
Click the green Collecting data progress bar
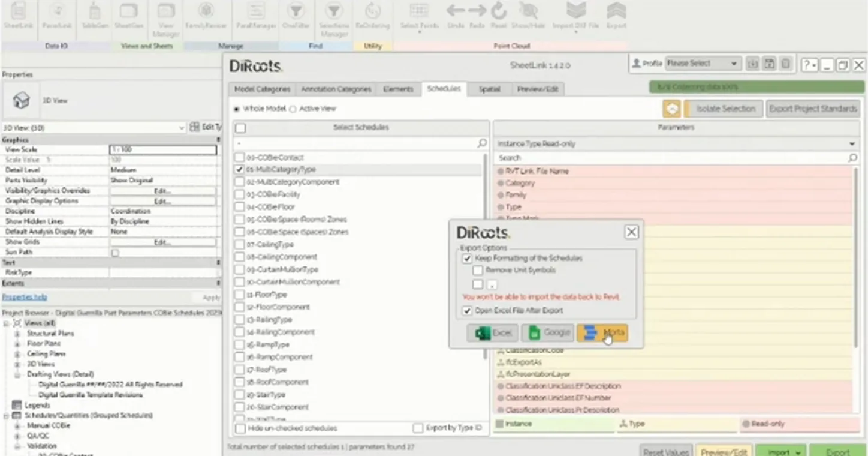pyautogui.click(x=757, y=87)
